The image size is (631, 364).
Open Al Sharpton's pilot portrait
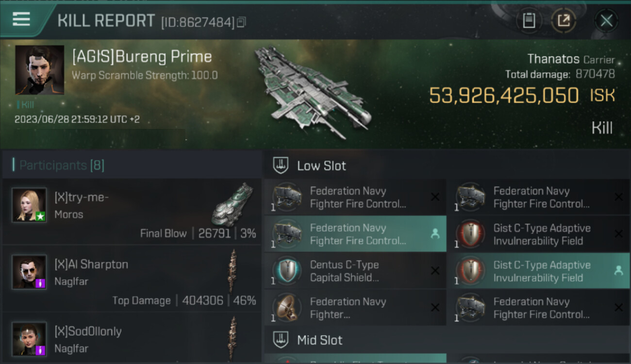pyautogui.click(x=29, y=272)
